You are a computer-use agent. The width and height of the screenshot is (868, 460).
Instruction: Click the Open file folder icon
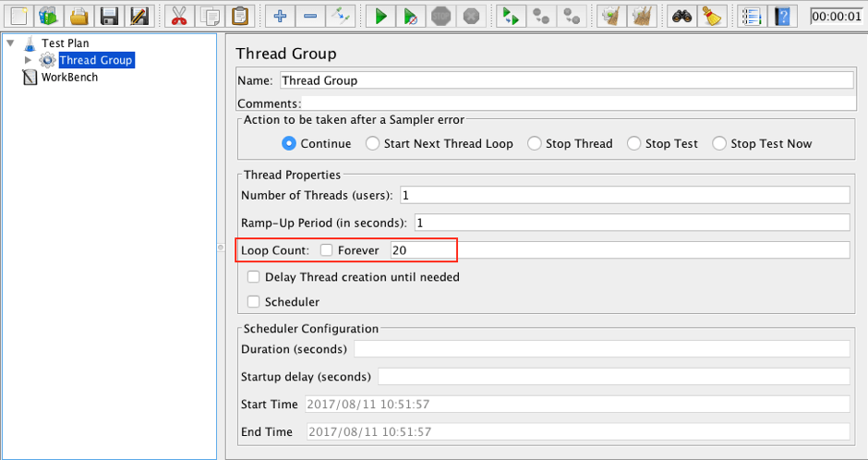click(x=79, y=16)
